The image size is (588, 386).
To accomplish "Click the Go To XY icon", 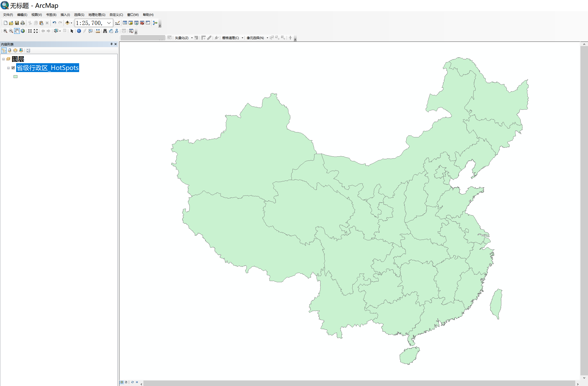I will (x=117, y=31).
